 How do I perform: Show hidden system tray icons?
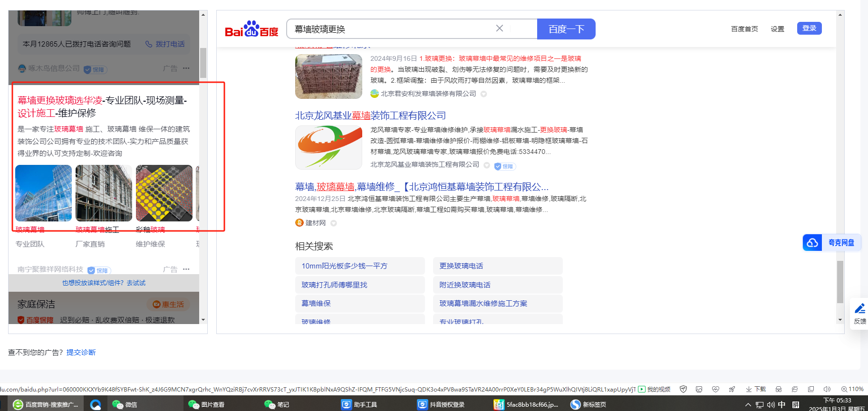click(748, 405)
